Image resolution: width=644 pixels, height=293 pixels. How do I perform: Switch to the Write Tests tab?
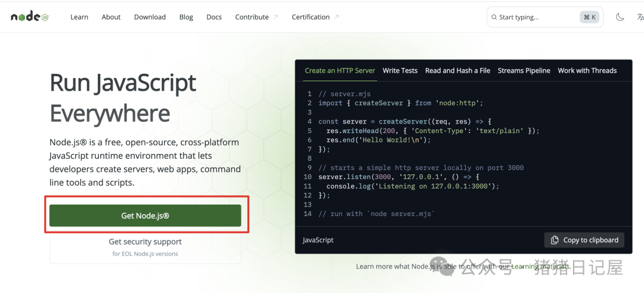400,70
